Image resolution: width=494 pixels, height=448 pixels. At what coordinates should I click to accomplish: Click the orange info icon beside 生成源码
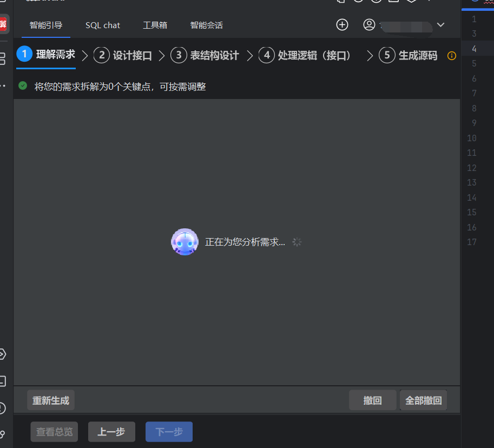coord(452,56)
